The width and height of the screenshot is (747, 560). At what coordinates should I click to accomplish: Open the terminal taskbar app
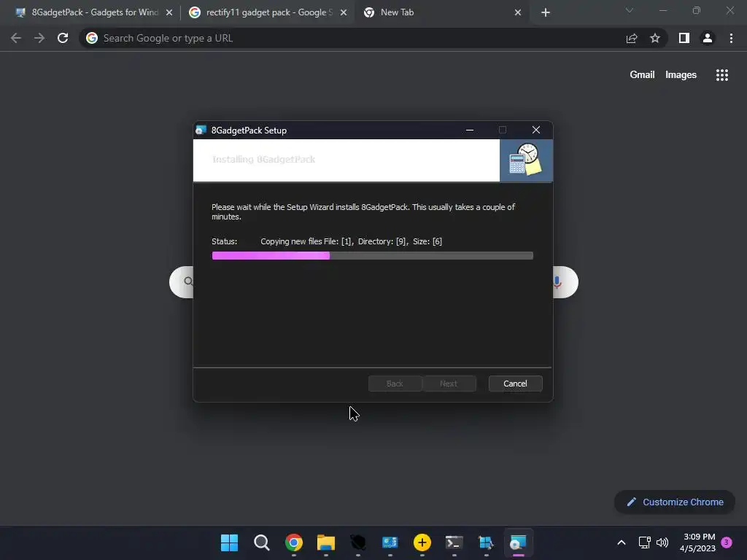(x=454, y=542)
